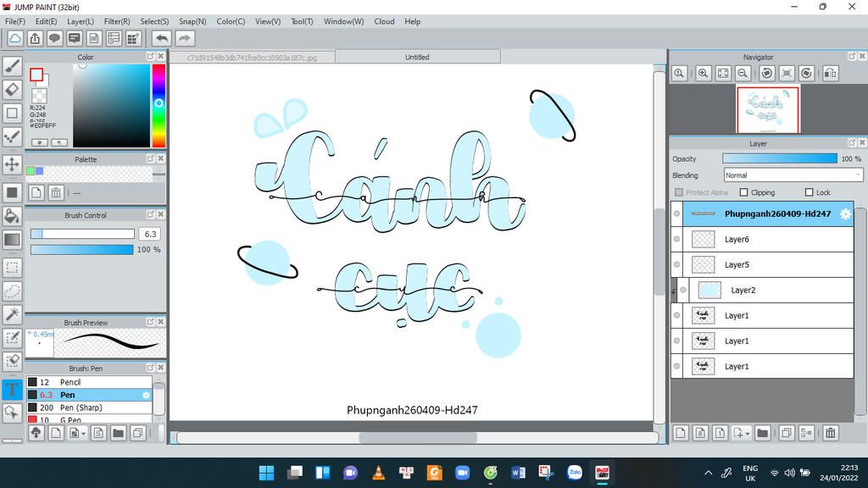Hide Layer6 visibility
Screen dimensions: 868x488
(x=676, y=240)
